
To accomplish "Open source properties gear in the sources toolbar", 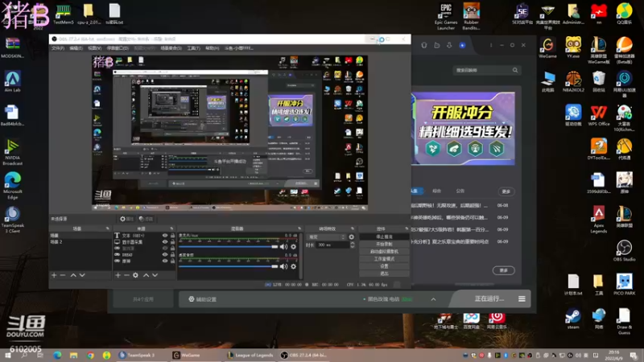I will click(135, 275).
